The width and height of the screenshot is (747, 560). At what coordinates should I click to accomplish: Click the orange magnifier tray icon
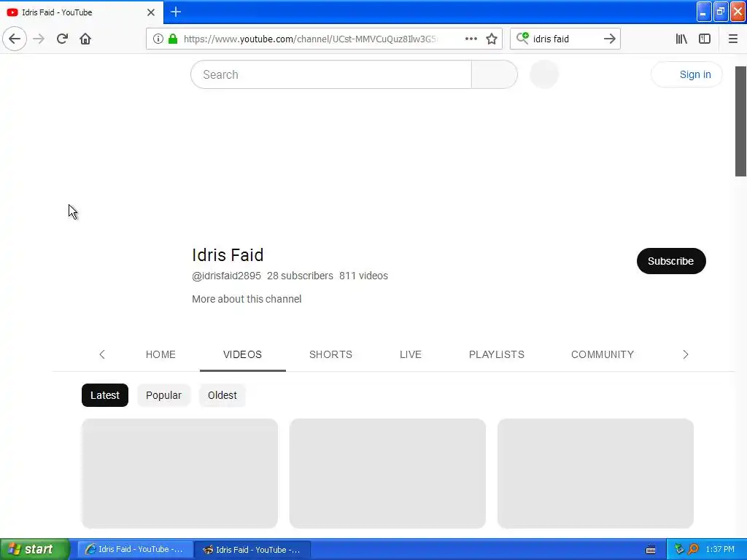[693, 549]
